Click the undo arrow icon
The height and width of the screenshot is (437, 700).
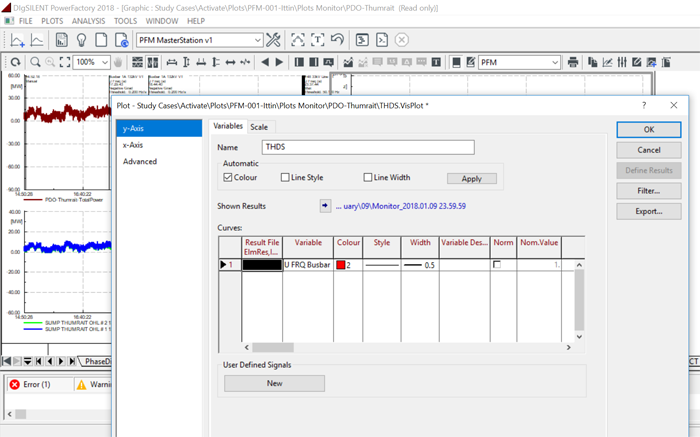337,40
